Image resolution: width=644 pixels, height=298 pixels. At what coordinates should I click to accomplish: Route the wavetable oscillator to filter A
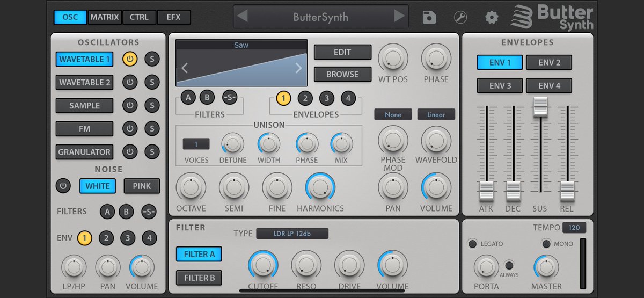point(188,98)
